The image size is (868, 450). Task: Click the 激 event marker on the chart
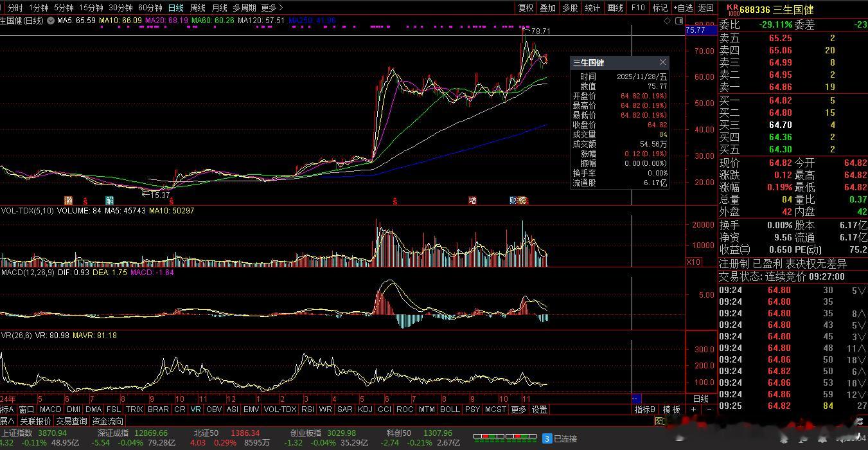pos(68,201)
